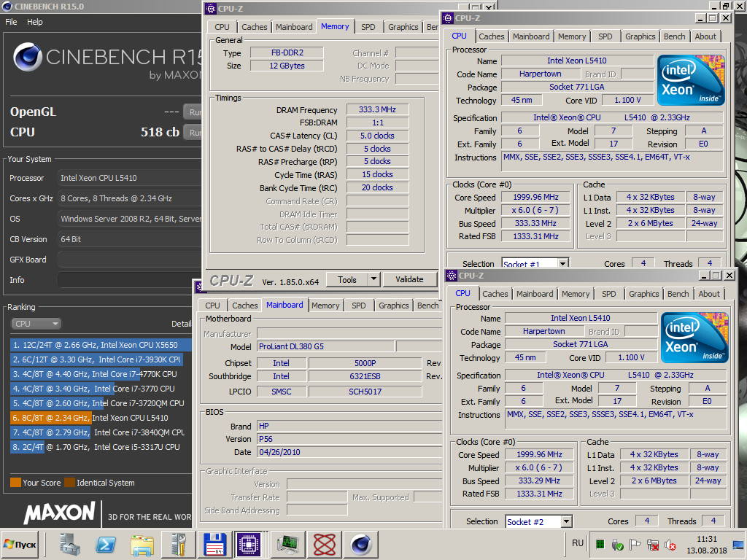
Task: Open Memory tab in upper CPU-Z CPU window
Action: (x=572, y=36)
